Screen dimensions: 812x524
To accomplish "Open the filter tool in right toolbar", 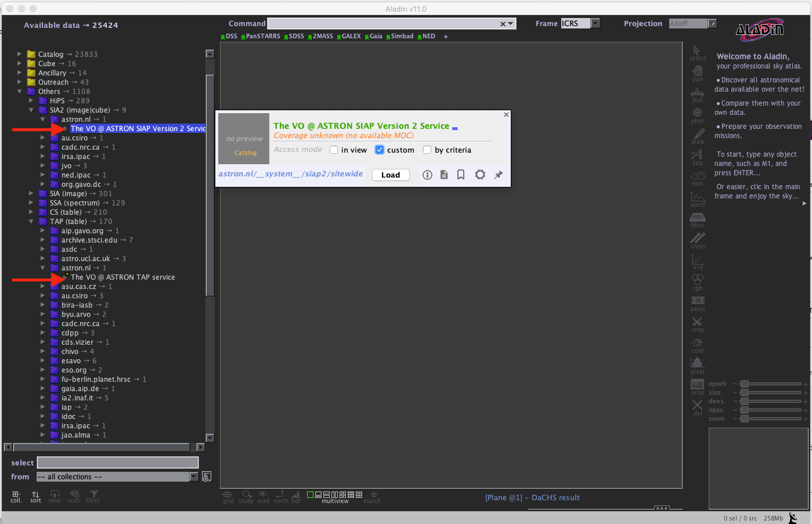I will click(698, 221).
